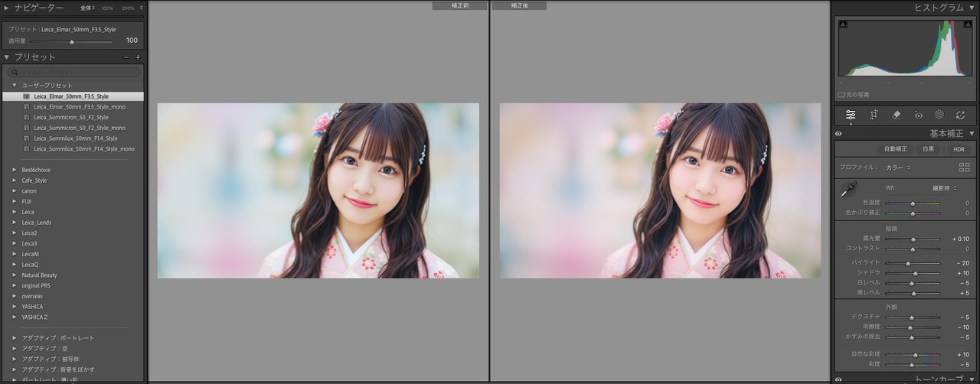Click the minus icon in Presets panel
The height and width of the screenshot is (384, 980).
click(x=126, y=57)
